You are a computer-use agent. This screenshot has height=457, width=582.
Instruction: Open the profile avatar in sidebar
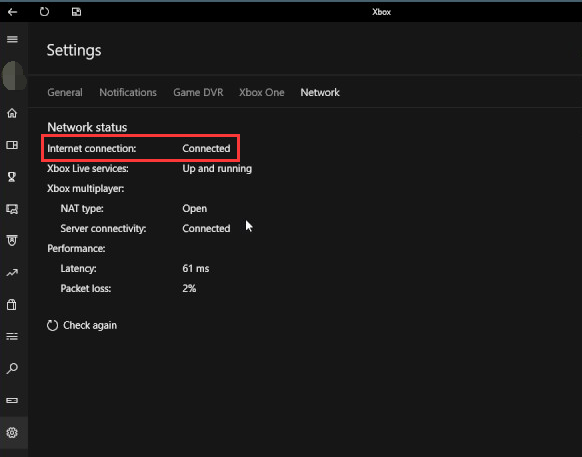point(14,76)
